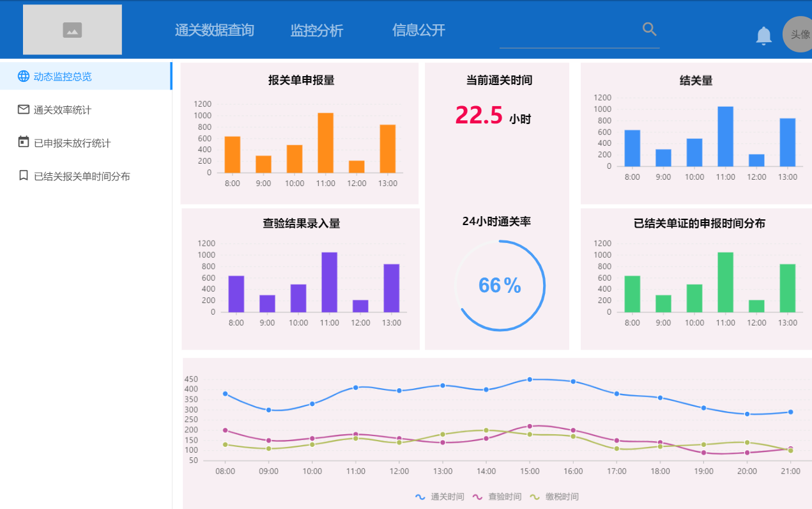This screenshot has height=509, width=812.
Task: Toggle the 查验时间 legend icon
Action: 477,496
